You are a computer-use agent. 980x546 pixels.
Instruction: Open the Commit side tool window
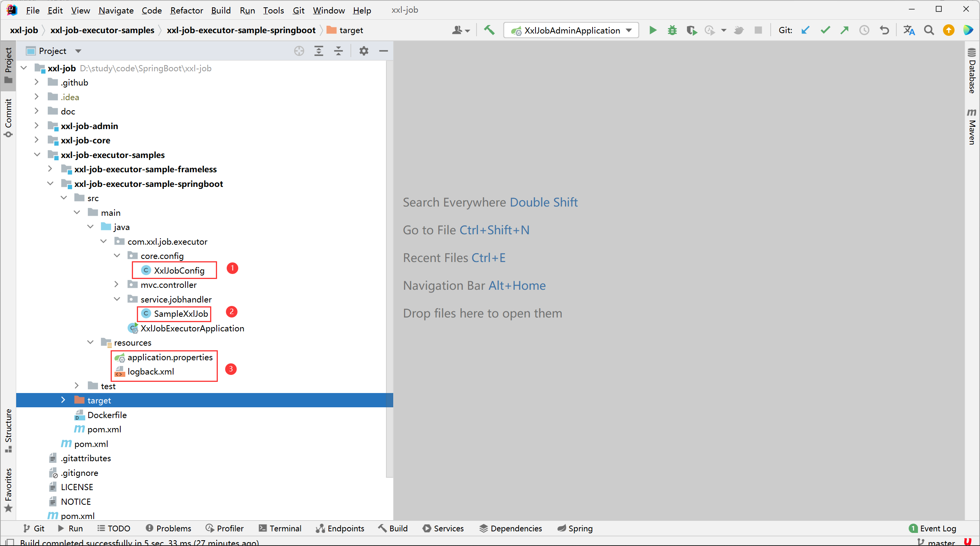point(8,118)
